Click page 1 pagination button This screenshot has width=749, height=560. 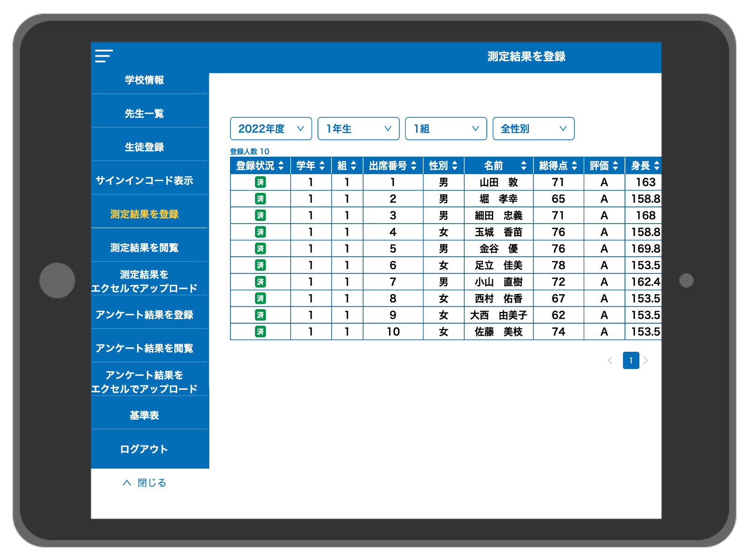coord(631,360)
